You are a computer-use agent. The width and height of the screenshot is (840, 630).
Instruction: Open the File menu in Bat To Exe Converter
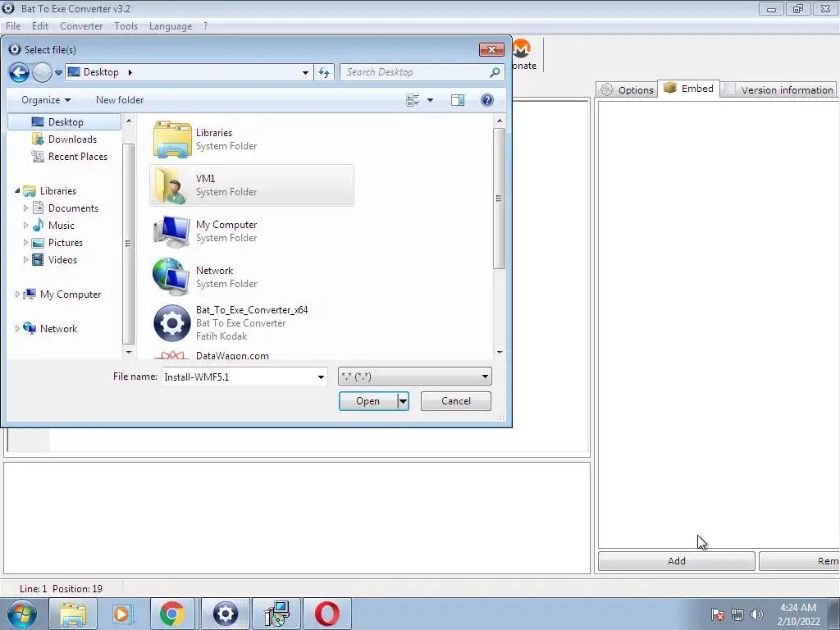(13, 26)
